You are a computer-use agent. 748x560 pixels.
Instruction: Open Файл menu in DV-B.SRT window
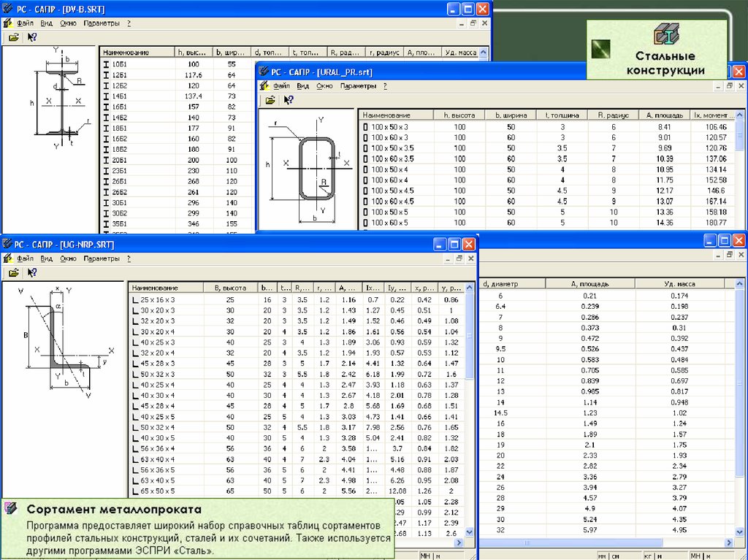tap(25, 23)
